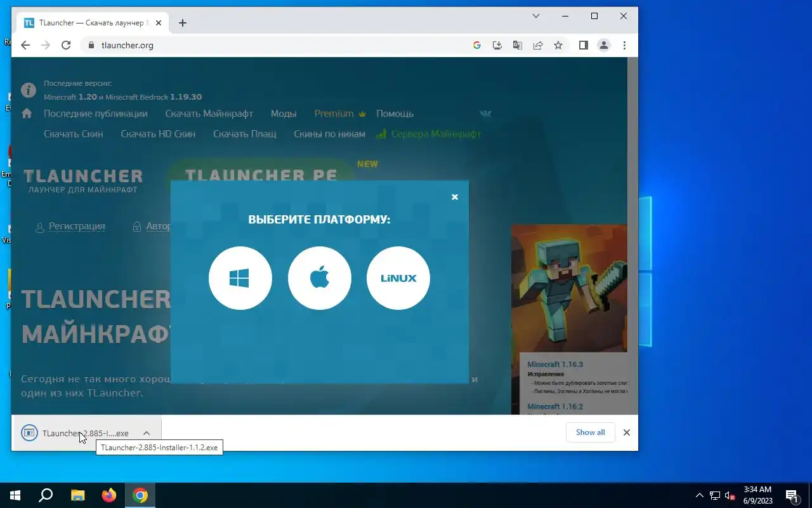Open the Chrome profile icon
The height and width of the screenshot is (508, 812).
[604, 45]
